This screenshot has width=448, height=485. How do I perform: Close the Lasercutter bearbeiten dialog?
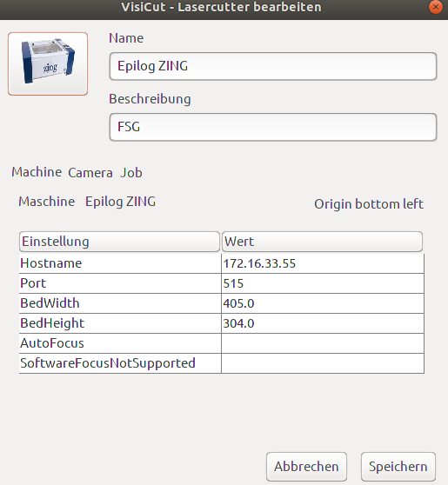(435, 7)
